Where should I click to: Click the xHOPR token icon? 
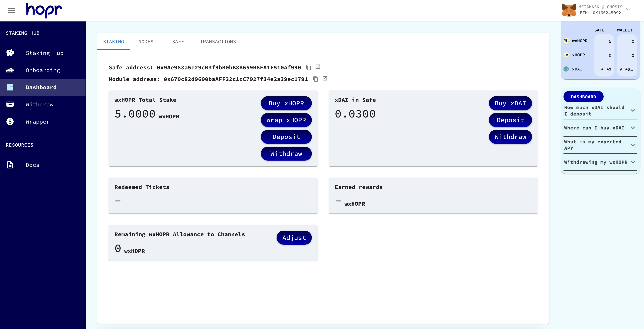pos(566,55)
